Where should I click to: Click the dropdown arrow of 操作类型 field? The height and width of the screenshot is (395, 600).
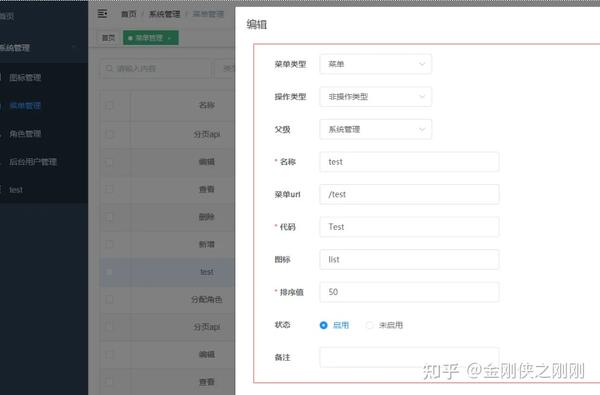[x=422, y=96]
